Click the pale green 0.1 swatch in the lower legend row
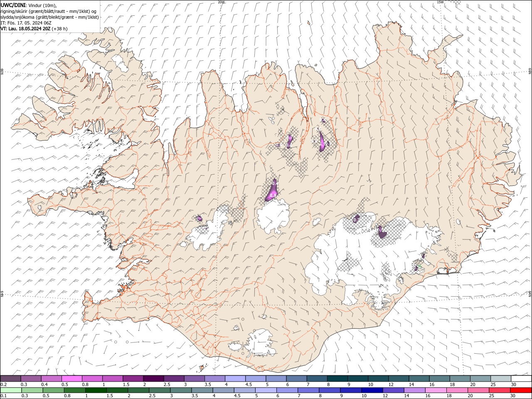 pos(11,390)
